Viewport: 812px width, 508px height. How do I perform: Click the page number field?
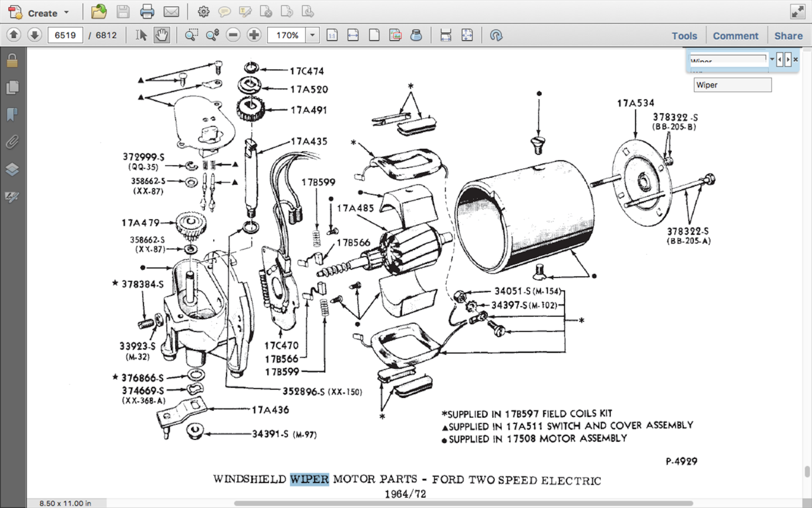(65, 35)
